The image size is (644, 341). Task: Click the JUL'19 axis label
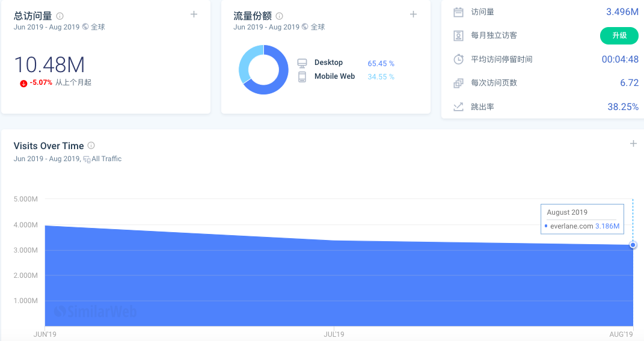coord(334,334)
